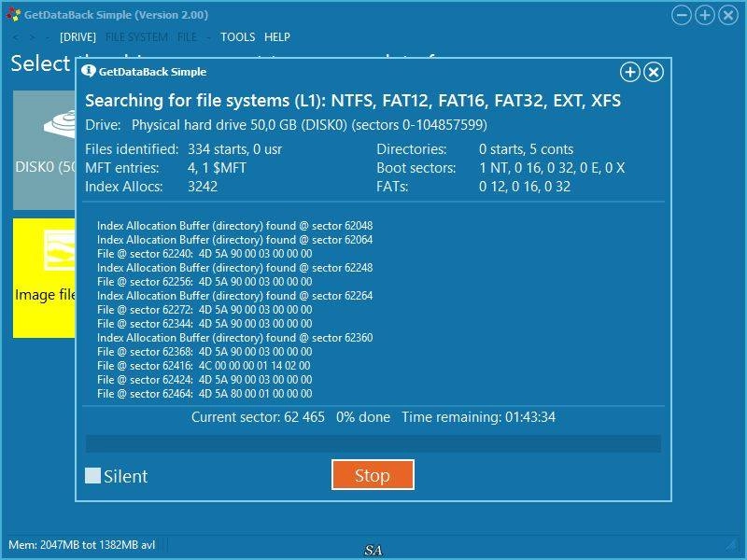This screenshot has width=747, height=560.
Task: Select the DISK0 drive tile
Action: pyautogui.click(x=44, y=150)
